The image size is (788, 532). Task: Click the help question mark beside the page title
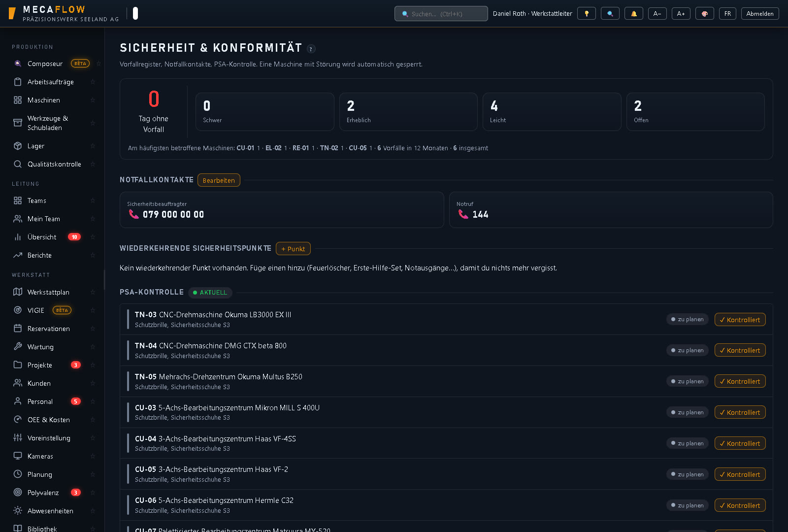(x=311, y=49)
